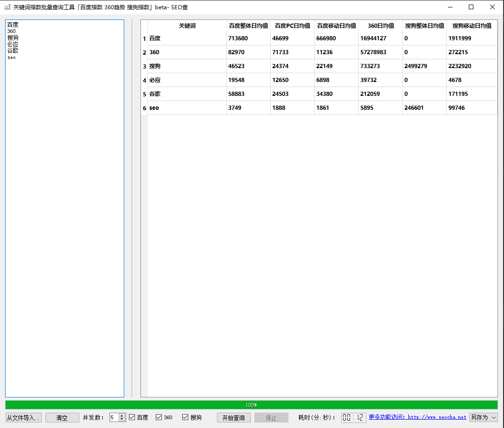Viewport: 504px width, 428px height.
Task: Click the 关键词 column header
Action: 187,26
